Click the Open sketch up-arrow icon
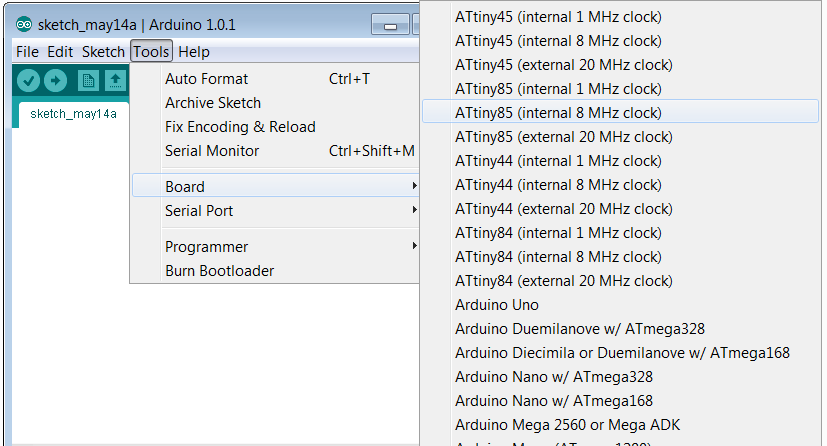Screen dimensions: 827x446 click(x=115, y=81)
